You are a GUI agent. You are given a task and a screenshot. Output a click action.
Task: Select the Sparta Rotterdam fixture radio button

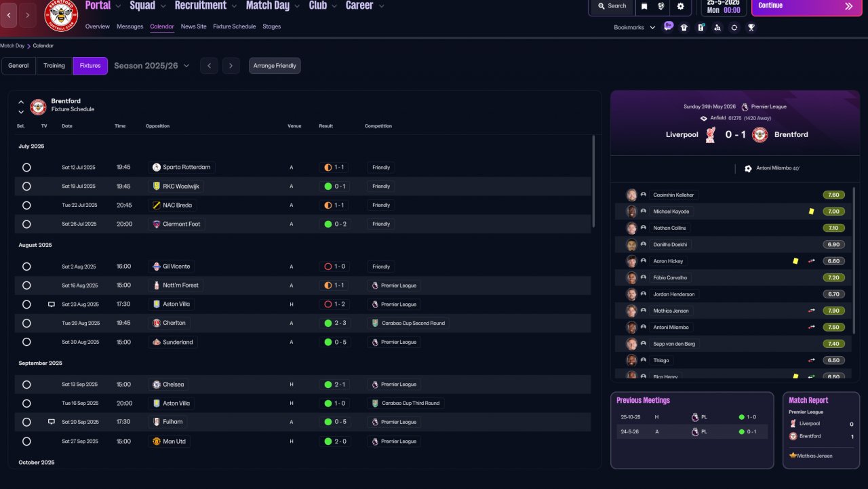pos(26,168)
